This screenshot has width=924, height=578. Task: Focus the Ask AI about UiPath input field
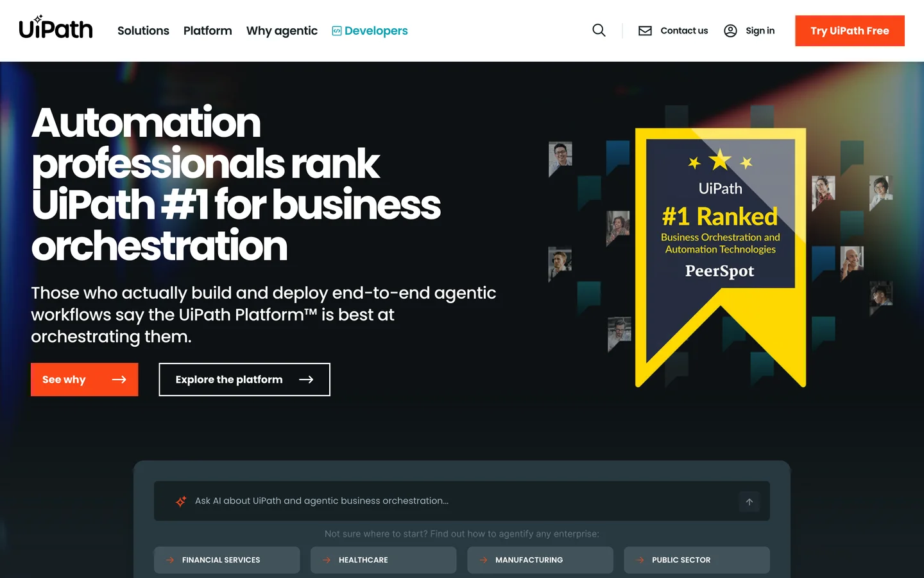pyautogui.click(x=462, y=501)
